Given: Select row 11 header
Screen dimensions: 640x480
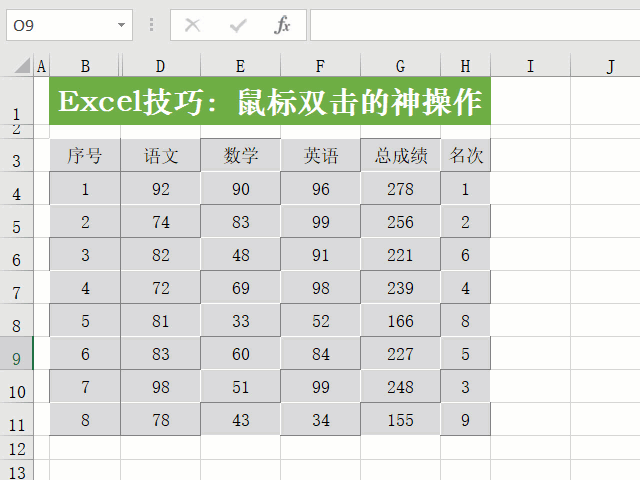Looking at the screenshot, I should [16, 420].
